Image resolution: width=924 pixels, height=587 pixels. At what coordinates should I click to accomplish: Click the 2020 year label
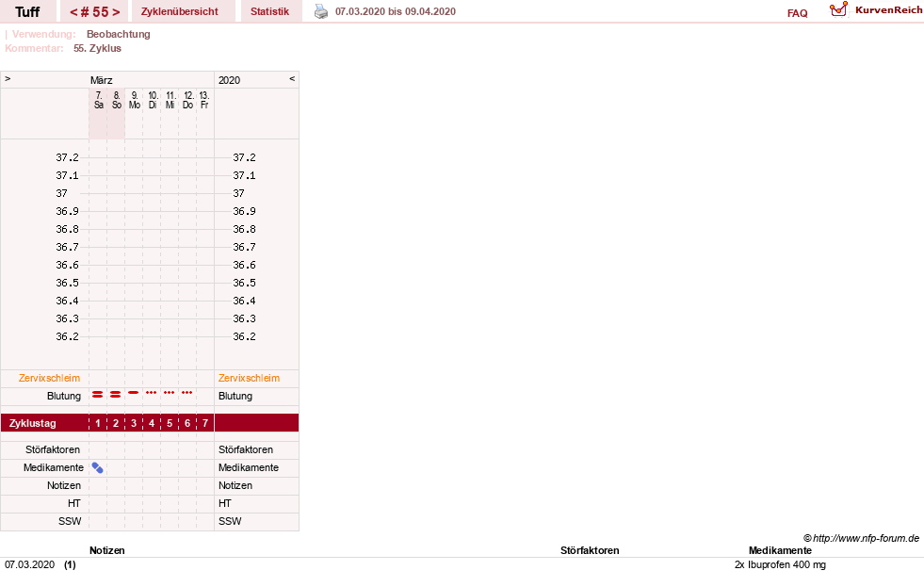[229, 80]
